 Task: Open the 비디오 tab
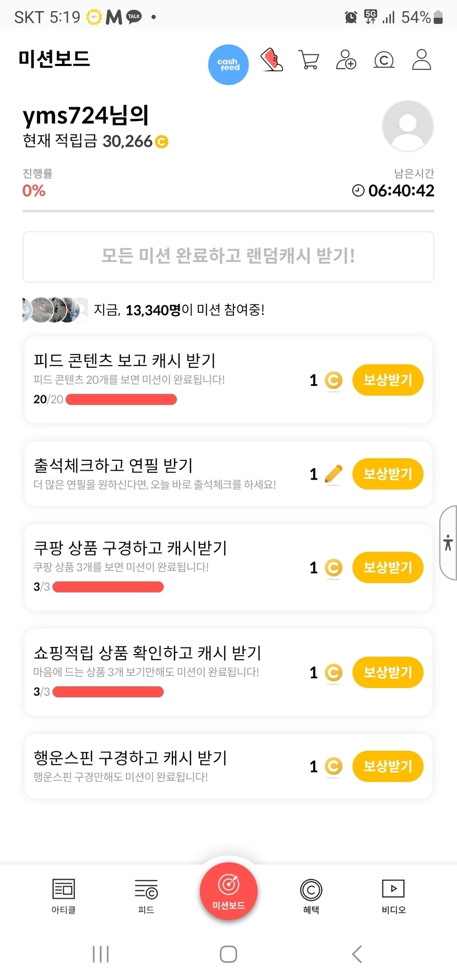393,895
